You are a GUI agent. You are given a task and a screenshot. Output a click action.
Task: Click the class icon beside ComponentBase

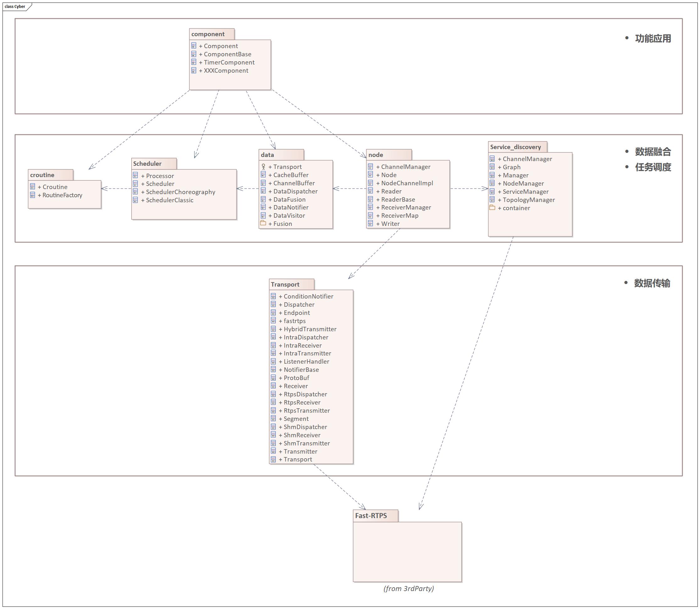click(x=194, y=54)
